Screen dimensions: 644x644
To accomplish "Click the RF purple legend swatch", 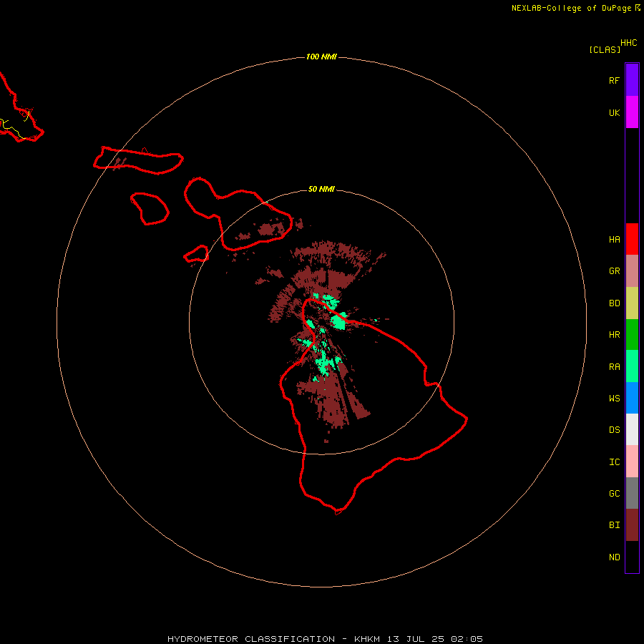I will [632, 80].
